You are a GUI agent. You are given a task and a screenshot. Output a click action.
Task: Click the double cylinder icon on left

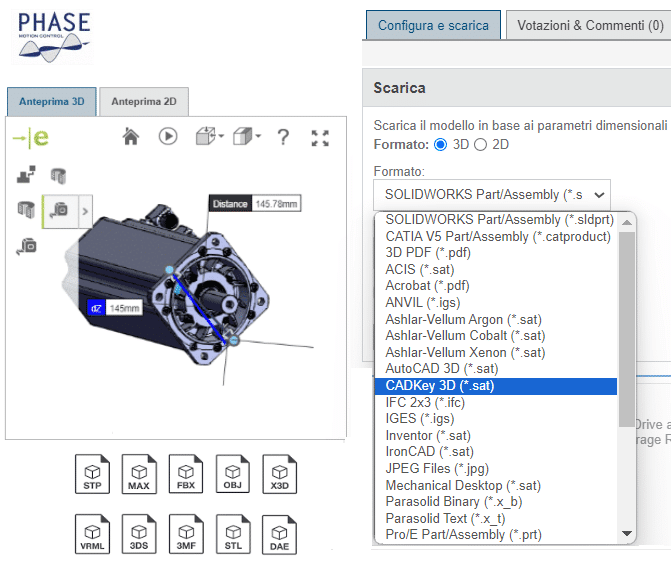[x=26, y=210]
